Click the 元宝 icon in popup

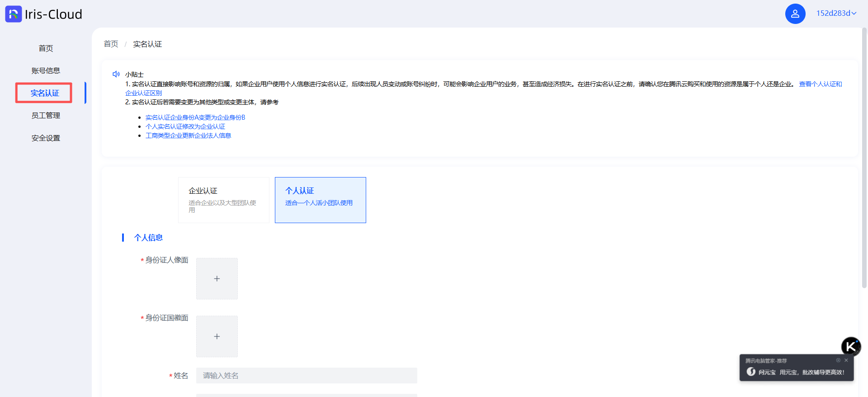[751, 372]
